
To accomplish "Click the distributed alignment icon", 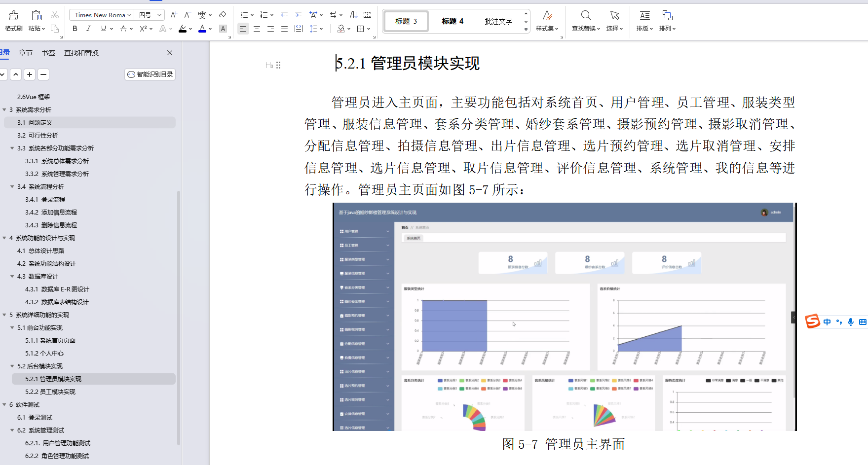I will [x=298, y=29].
